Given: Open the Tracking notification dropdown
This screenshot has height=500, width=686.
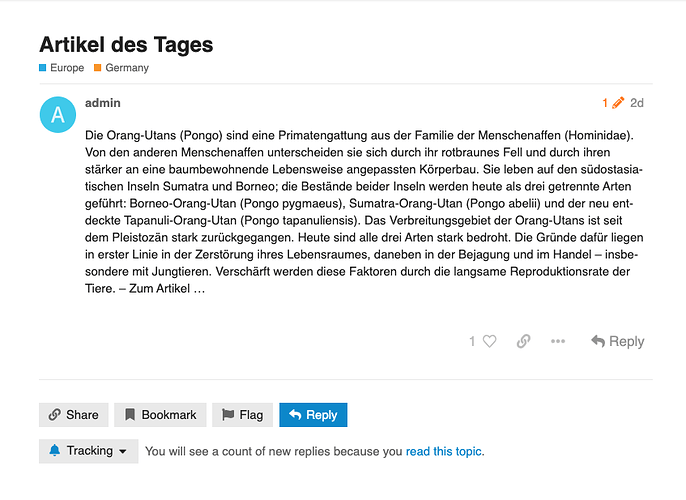Looking at the screenshot, I should click(x=88, y=451).
